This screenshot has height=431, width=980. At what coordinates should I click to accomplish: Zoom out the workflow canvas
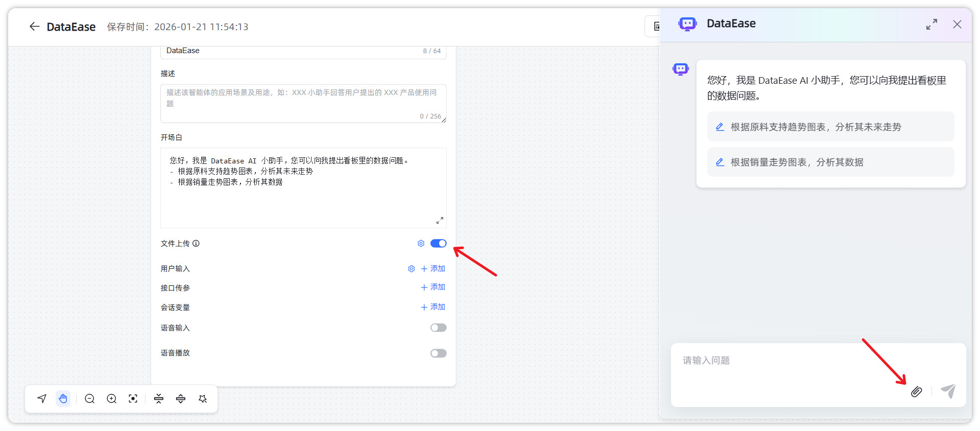coord(89,399)
